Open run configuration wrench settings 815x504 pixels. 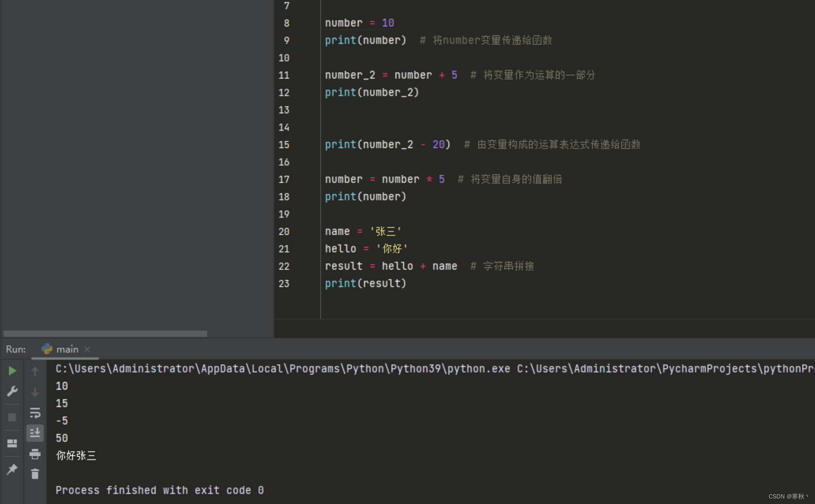(x=12, y=391)
